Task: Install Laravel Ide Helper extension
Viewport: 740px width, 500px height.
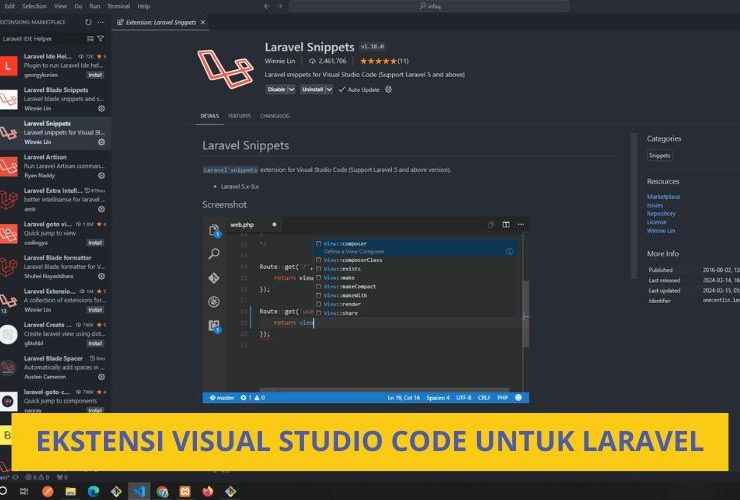Action: click(95, 75)
